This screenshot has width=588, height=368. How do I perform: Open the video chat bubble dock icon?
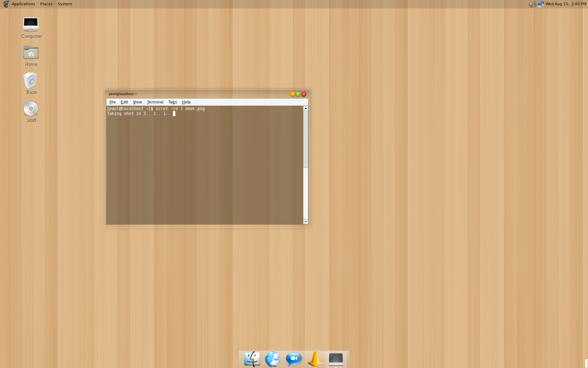click(x=294, y=359)
